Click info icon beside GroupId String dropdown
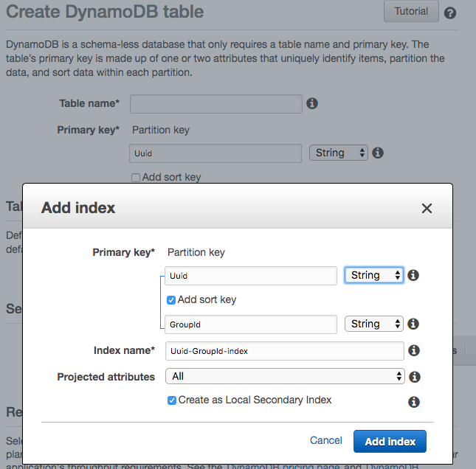Image resolution: width=476 pixels, height=469 pixels. coord(413,324)
